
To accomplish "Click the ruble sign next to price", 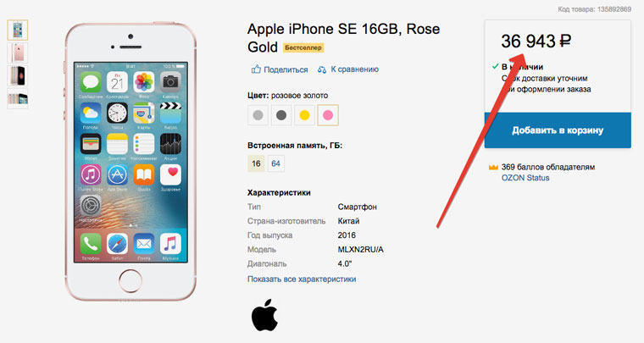I will [x=565, y=41].
